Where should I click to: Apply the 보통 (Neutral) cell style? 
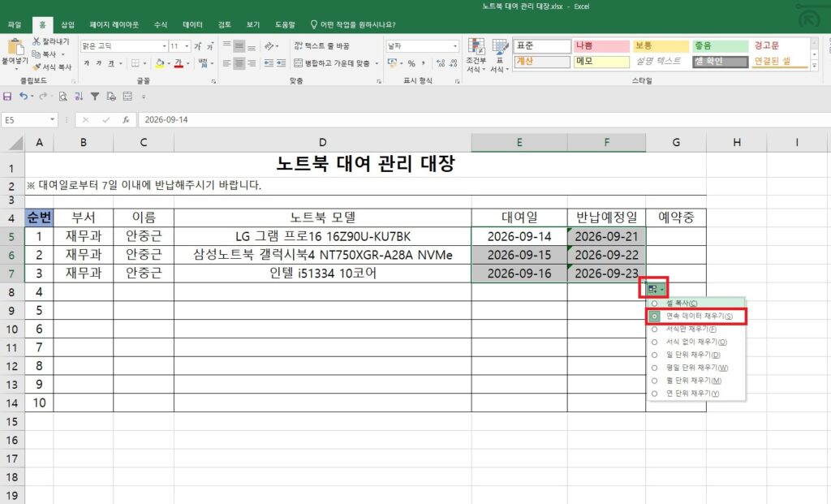(661, 46)
